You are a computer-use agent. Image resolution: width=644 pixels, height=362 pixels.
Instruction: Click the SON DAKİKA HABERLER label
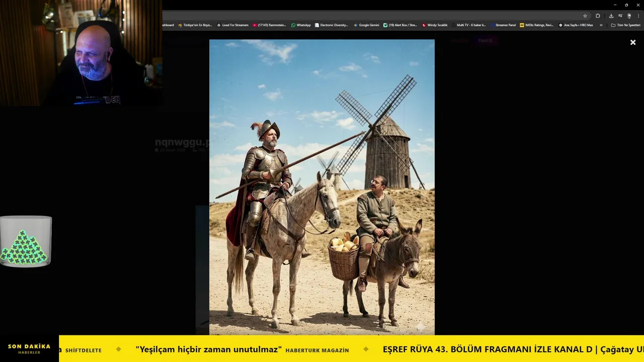(x=29, y=349)
